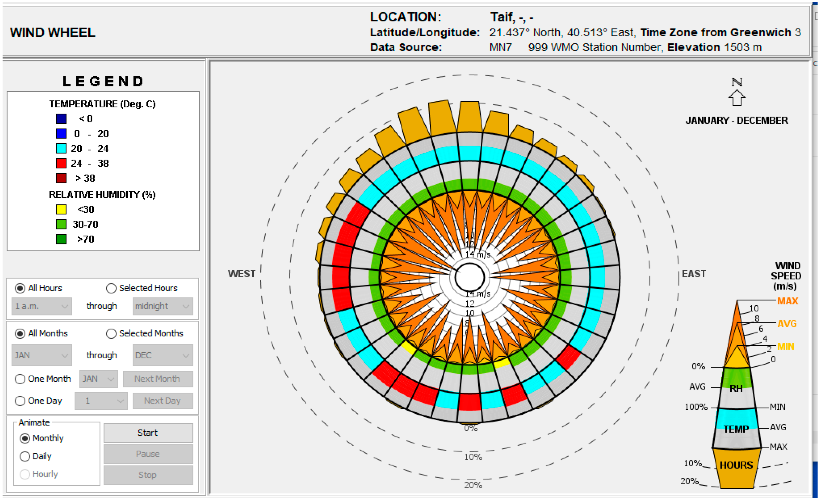Click the dark blue below-zero temperature swatch
This screenshot has height=504, width=823.
pos(61,119)
